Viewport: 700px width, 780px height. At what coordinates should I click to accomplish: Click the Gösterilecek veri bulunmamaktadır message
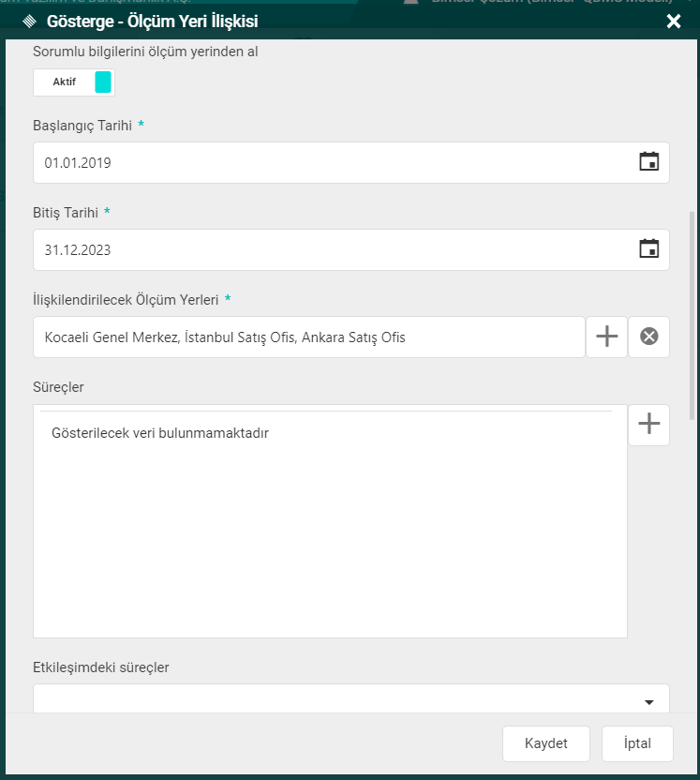pyautogui.click(x=160, y=433)
